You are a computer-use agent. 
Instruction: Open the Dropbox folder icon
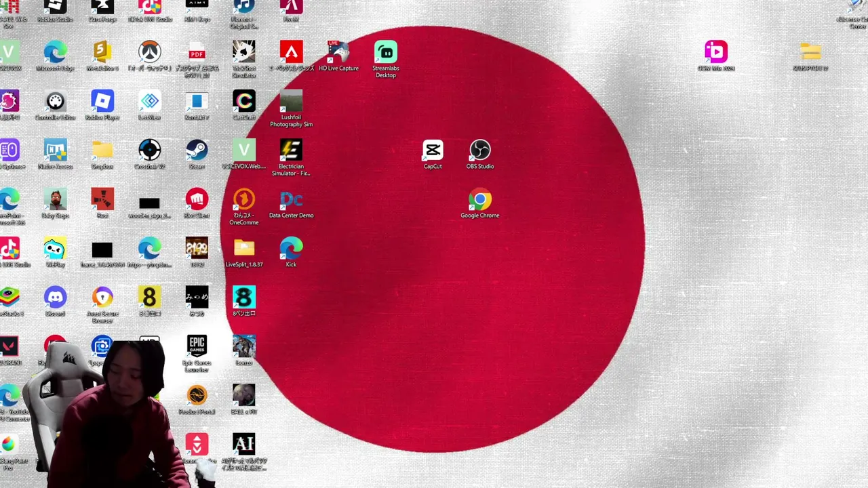[x=102, y=150]
